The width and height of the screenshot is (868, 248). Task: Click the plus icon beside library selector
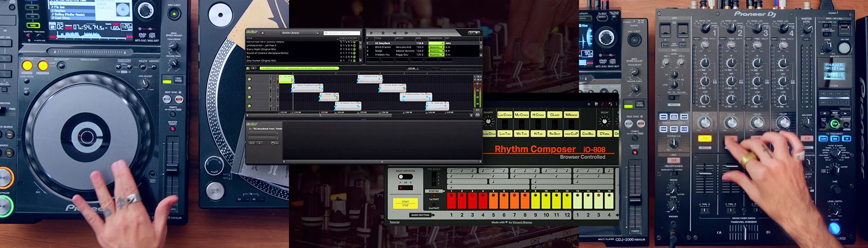point(263,33)
